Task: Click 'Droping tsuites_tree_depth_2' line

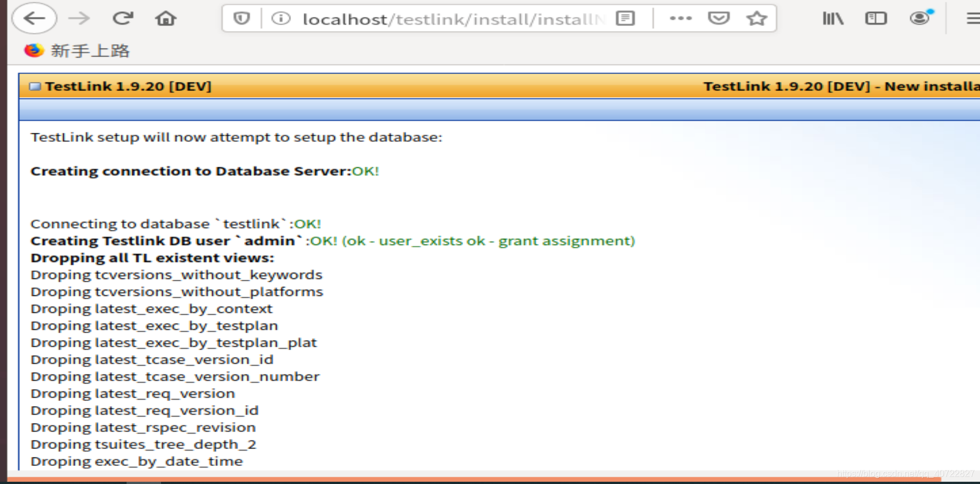Action: [143, 444]
